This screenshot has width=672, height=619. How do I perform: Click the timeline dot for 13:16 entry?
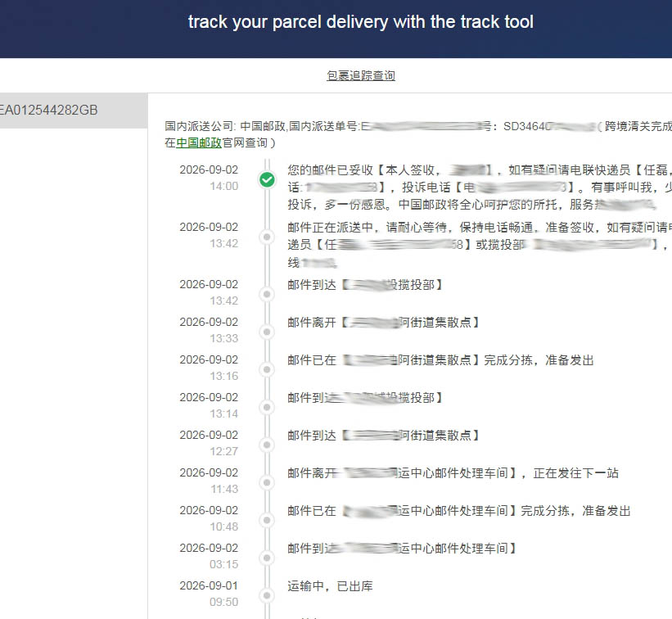(x=267, y=369)
